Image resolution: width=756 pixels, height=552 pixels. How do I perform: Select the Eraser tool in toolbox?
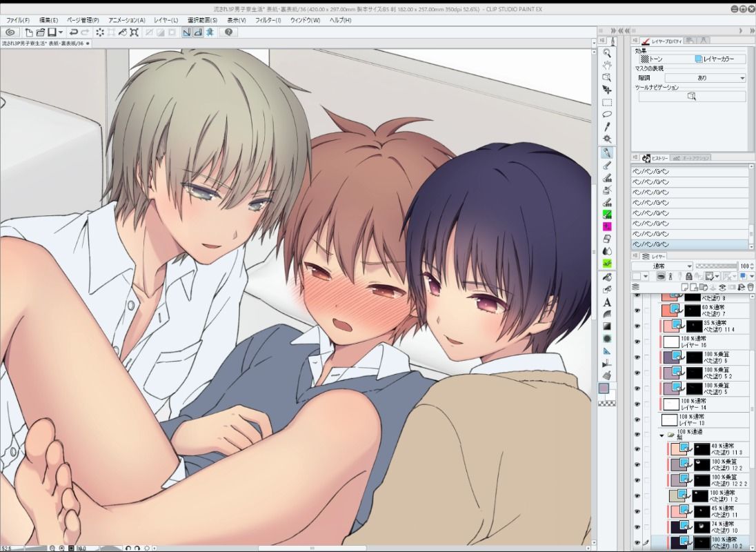click(x=607, y=239)
